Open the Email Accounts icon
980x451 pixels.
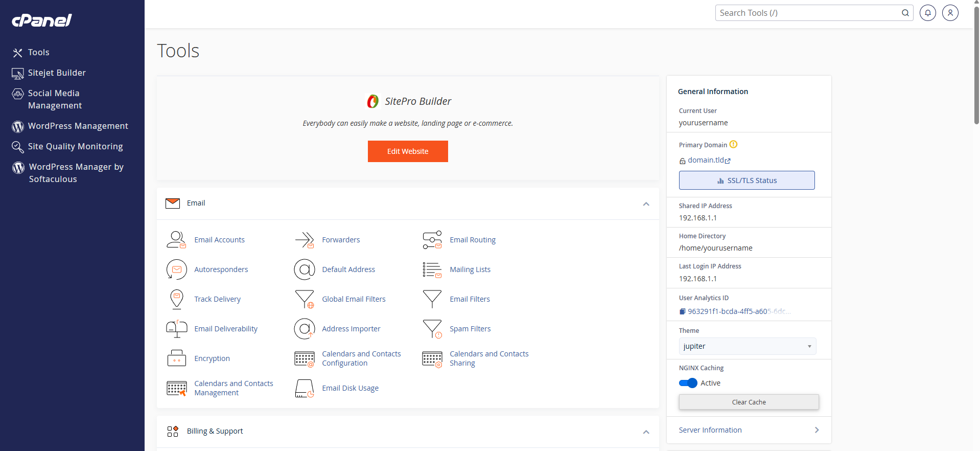point(176,240)
